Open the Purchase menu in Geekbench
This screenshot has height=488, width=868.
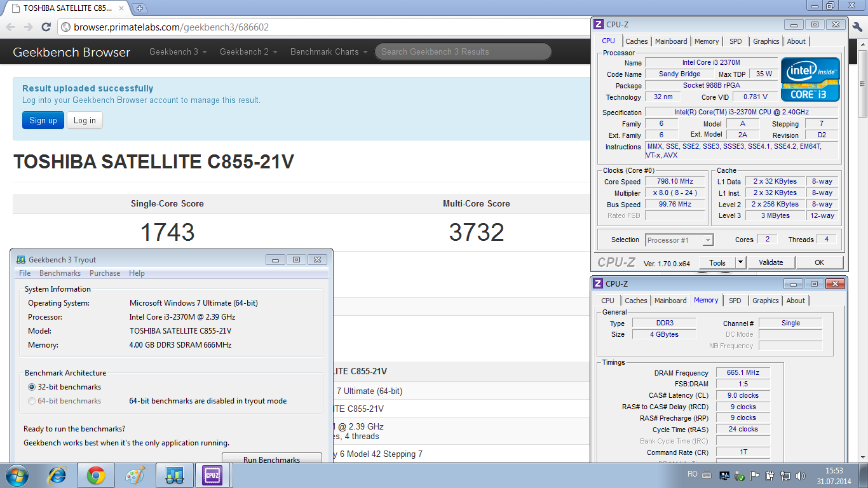point(105,273)
